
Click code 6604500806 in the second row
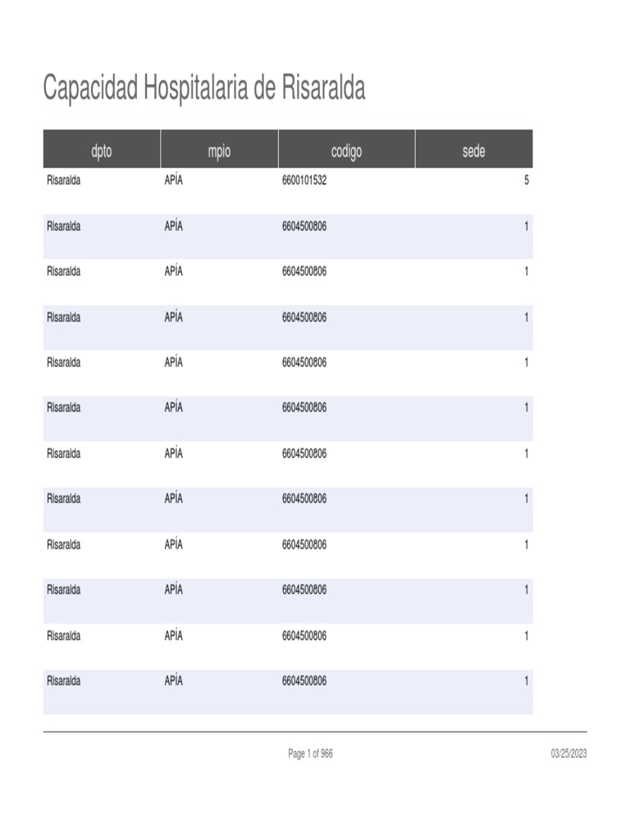pyautogui.click(x=304, y=226)
